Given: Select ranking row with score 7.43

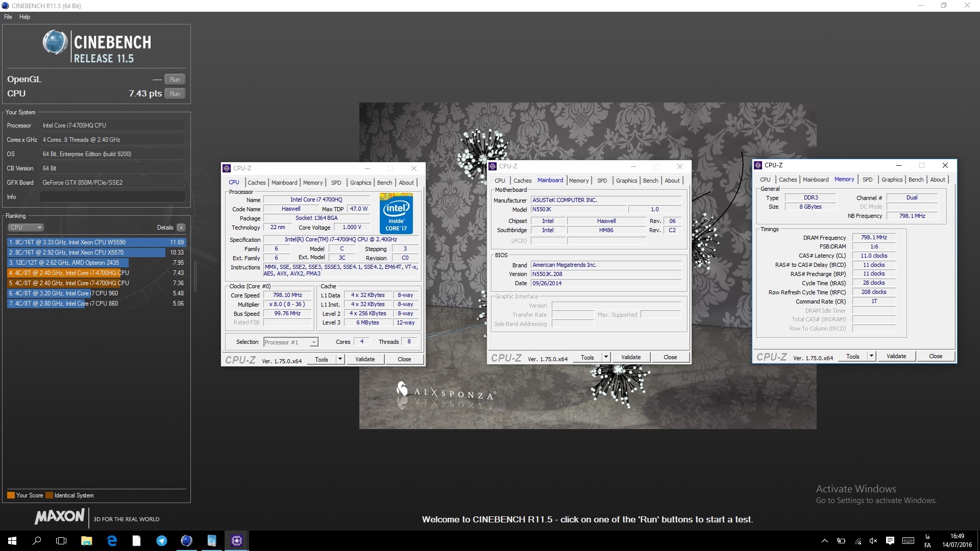Looking at the screenshot, I should [x=96, y=273].
